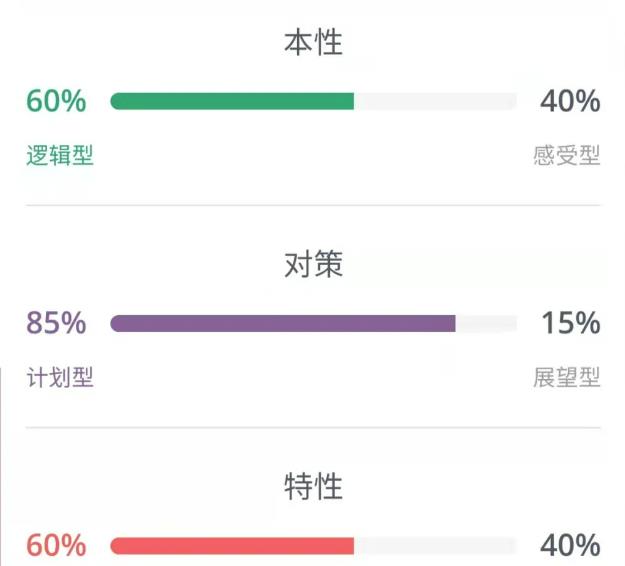
Task: Tap the 计划型 label
Action: click(x=60, y=377)
